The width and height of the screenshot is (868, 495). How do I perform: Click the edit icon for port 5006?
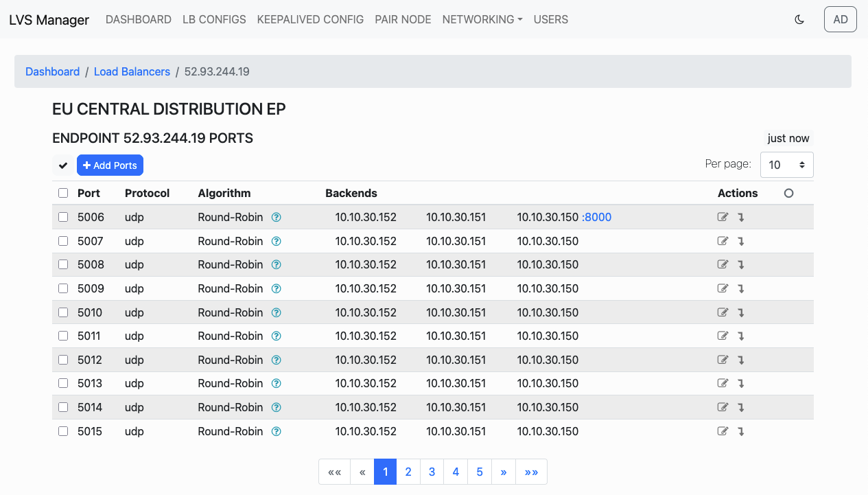click(x=723, y=218)
